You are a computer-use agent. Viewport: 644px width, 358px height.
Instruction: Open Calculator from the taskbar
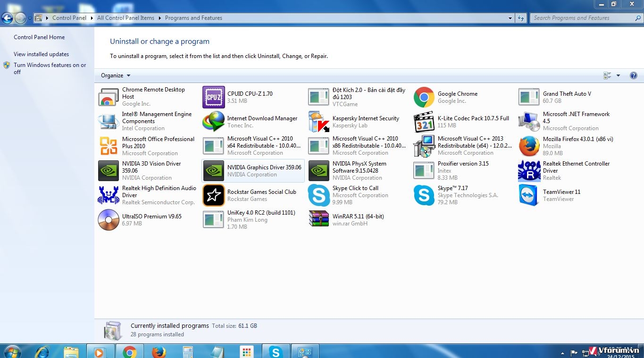tap(188, 352)
